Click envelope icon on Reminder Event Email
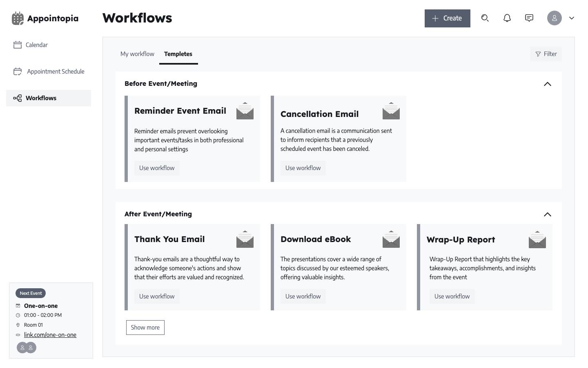588x368 pixels. [x=245, y=111]
